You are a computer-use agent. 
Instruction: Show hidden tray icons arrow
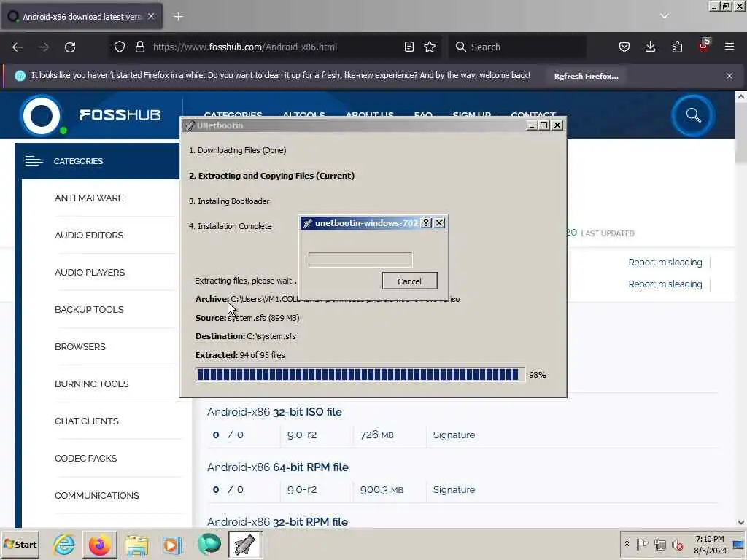(x=627, y=544)
